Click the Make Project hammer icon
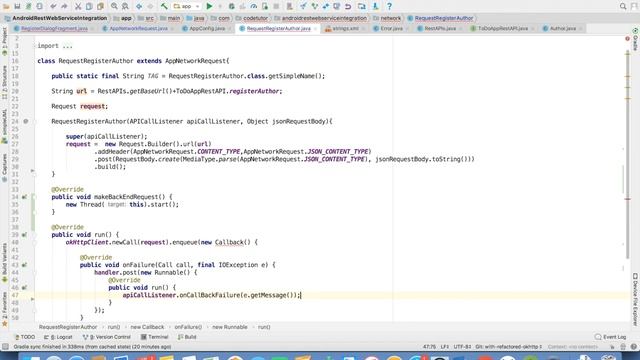This screenshot has width=640, height=360. tap(164, 6)
